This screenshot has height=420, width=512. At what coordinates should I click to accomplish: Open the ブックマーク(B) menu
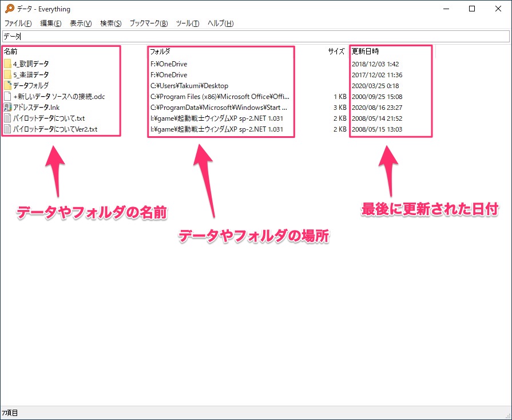pos(149,23)
